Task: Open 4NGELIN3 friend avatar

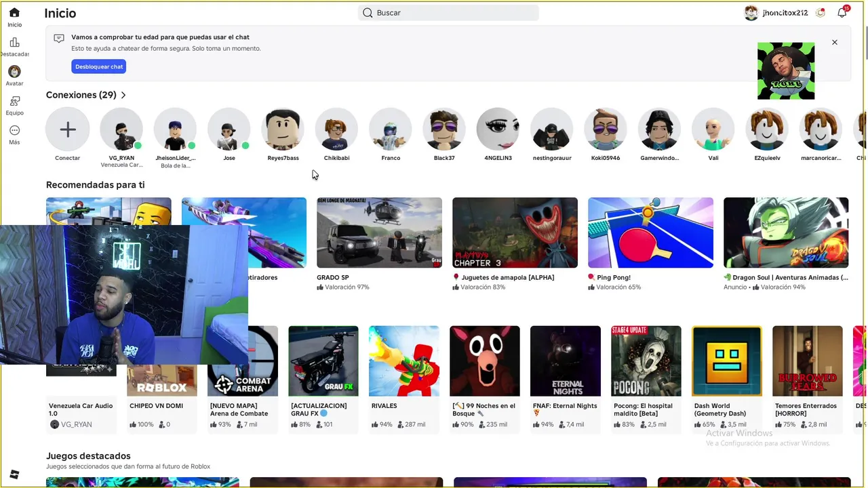Action: pos(498,129)
